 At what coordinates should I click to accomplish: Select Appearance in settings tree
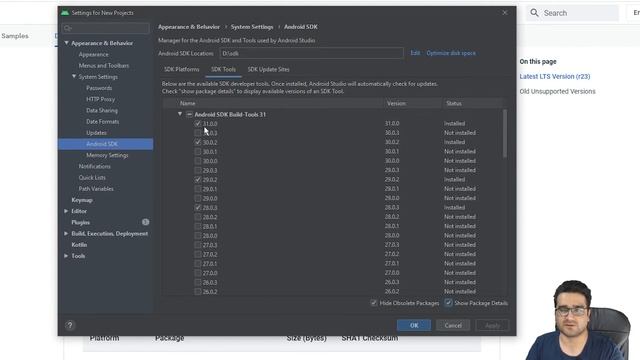(x=93, y=54)
